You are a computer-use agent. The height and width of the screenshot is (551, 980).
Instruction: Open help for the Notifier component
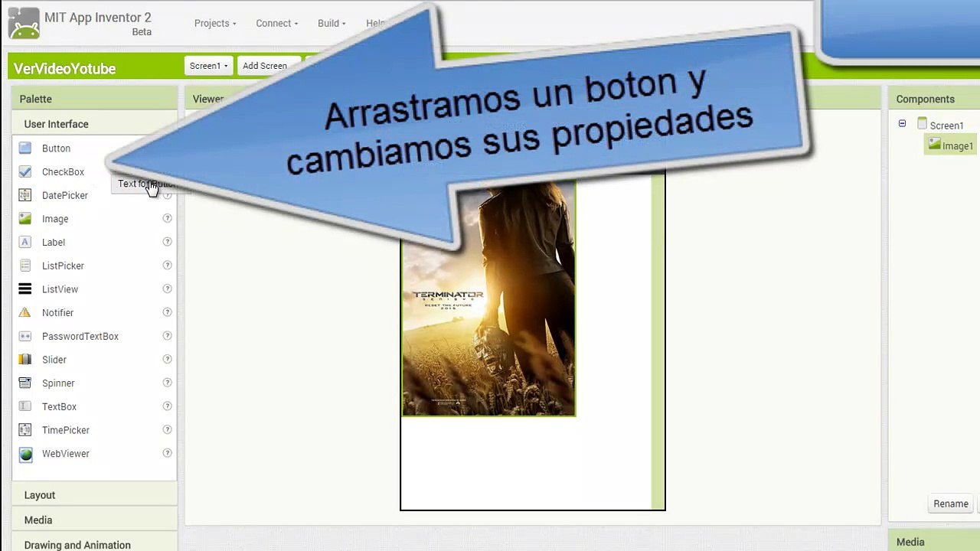pos(167,312)
